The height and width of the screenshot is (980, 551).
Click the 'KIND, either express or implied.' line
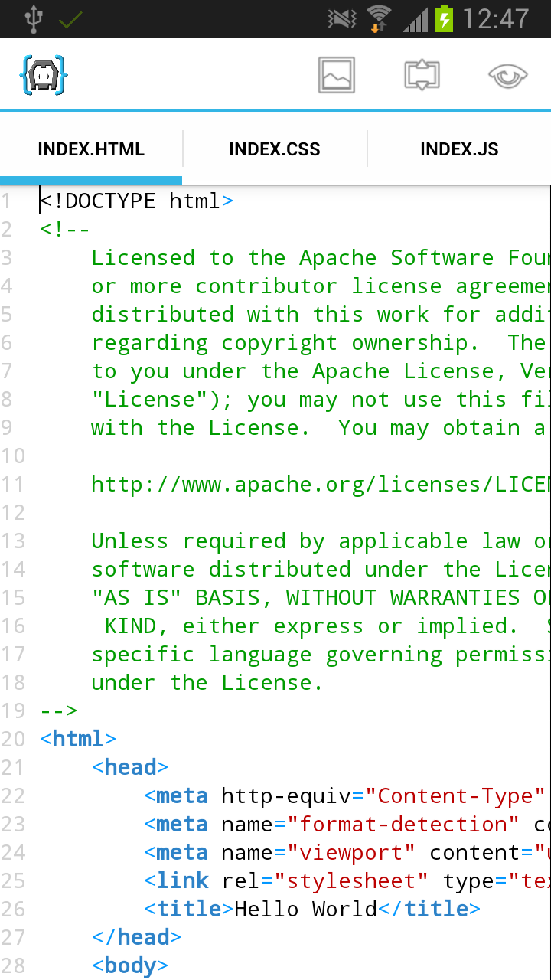(328, 626)
